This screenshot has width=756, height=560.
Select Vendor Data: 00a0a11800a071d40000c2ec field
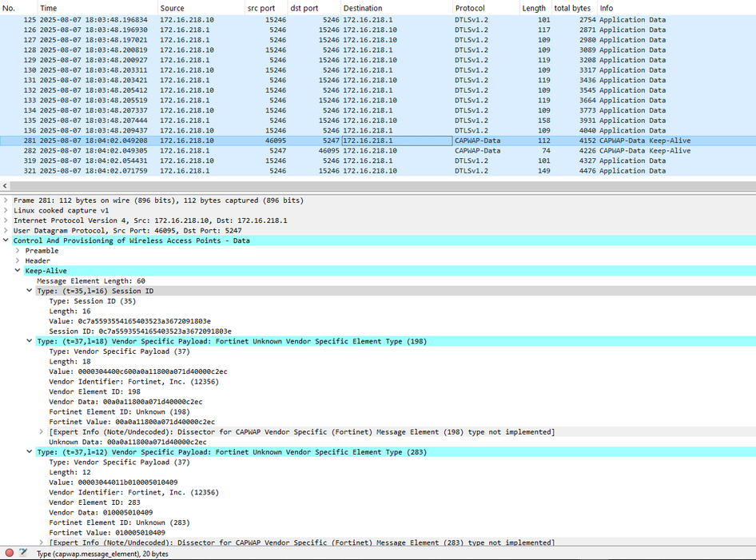click(x=125, y=402)
